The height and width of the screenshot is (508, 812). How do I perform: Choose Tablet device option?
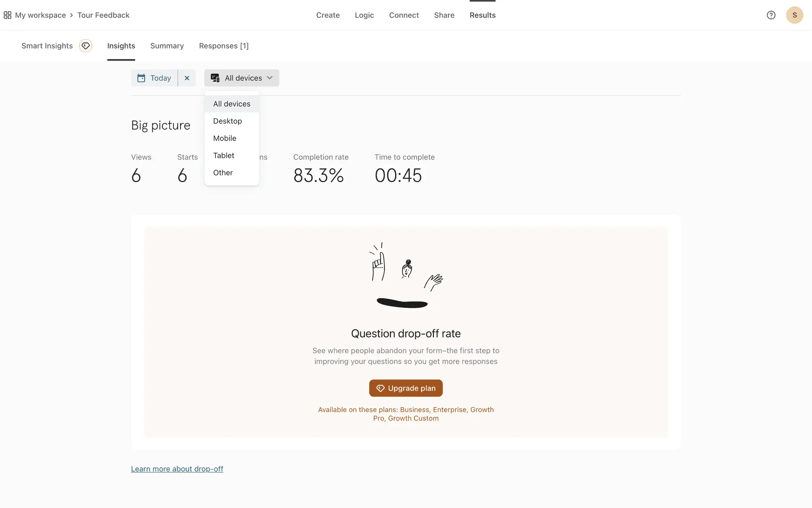(224, 155)
